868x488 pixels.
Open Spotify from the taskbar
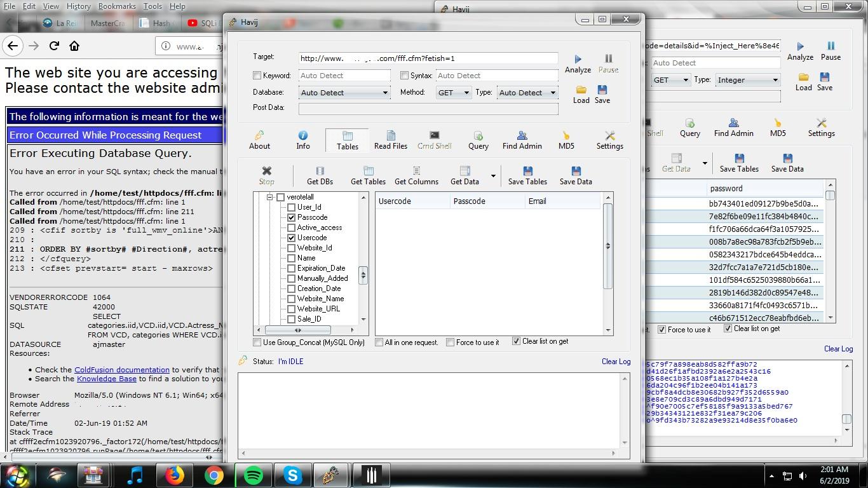click(253, 475)
